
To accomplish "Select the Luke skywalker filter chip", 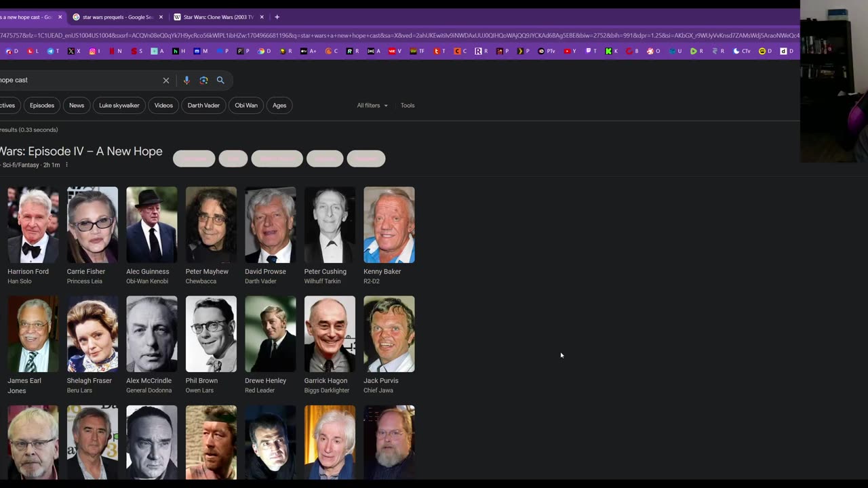I will tap(119, 105).
